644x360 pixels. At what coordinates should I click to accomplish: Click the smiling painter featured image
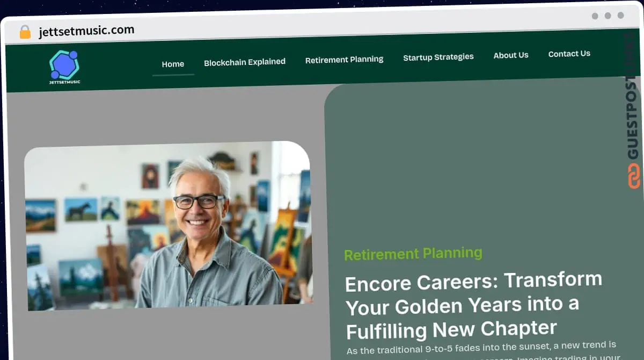click(x=168, y=226)
